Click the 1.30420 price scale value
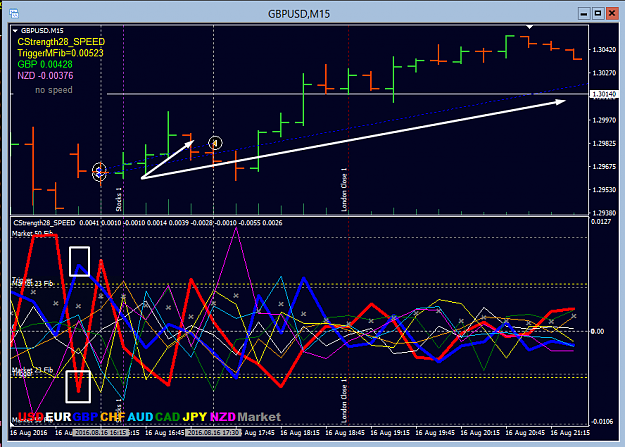 [x=604, y=50]
